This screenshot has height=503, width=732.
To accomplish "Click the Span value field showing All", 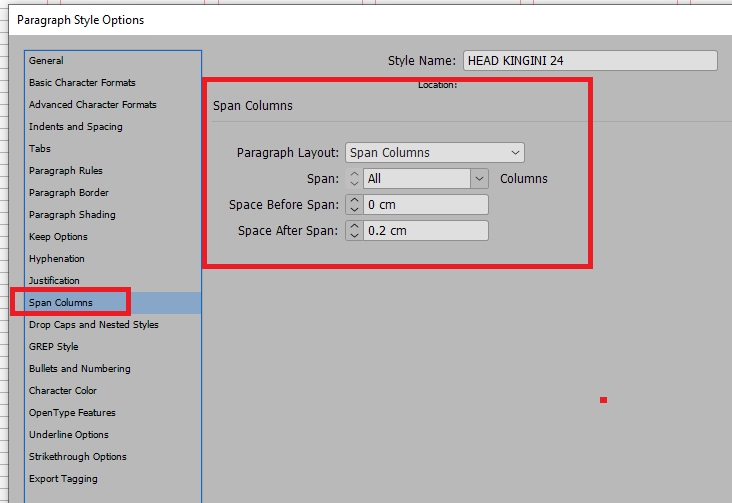I will 416,179.
